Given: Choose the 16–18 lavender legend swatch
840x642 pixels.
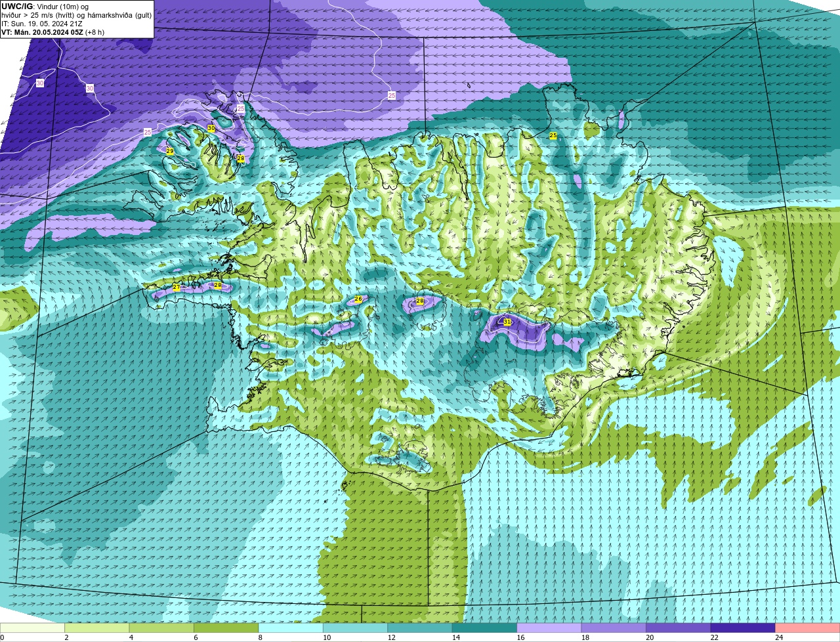Looking at the screenshot, I should [x=549, y=628].
